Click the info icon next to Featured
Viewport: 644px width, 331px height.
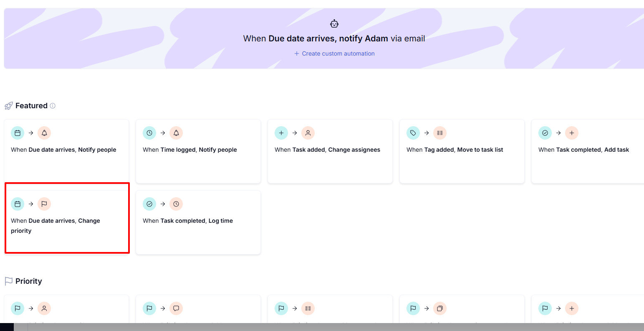point(53,106)
